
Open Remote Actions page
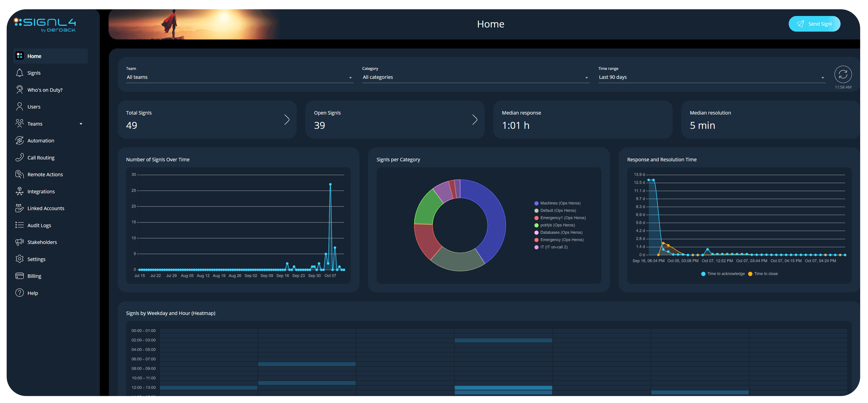pyautogui.click(x=51, y=174)
